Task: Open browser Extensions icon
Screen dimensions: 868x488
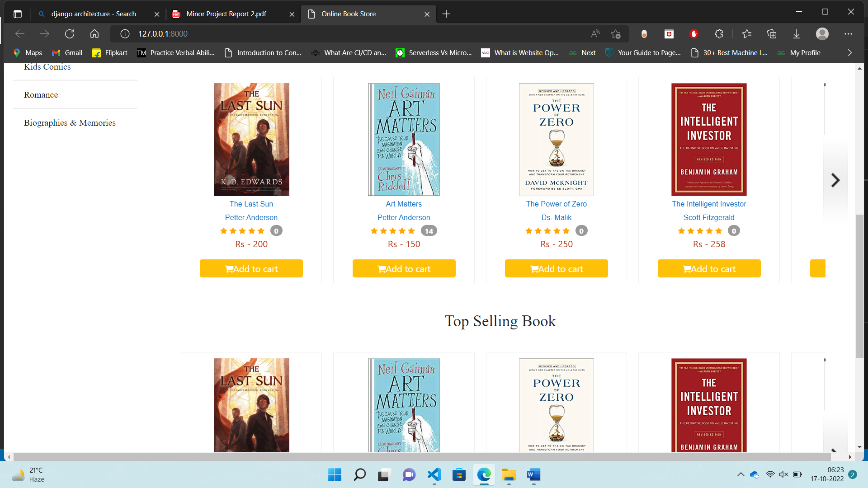Action: pyautogui.click(x=719, y=34)
